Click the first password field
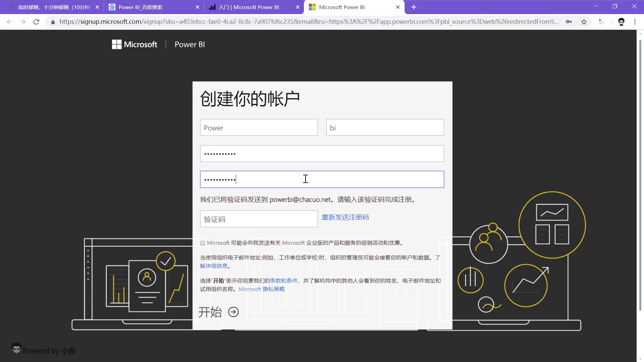The height and width of the screenshot is (362, 644). click(322, 154)
